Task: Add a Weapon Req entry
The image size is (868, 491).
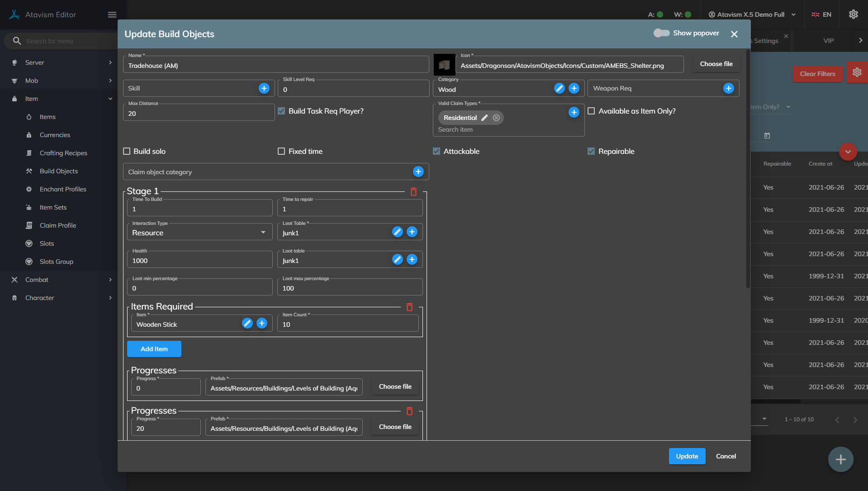Action: point(728,88)
